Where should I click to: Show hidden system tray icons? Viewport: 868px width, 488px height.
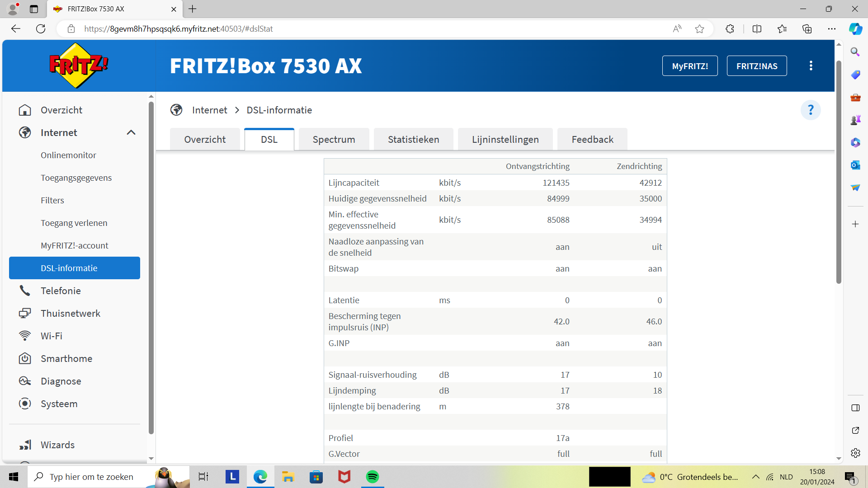click(x=755, y=477)
